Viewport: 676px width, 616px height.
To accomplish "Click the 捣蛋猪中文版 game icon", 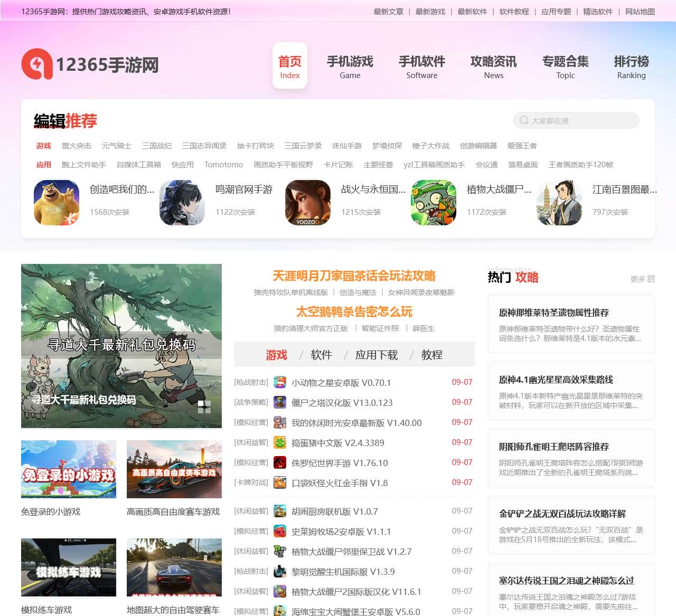I will click(280, 442).
